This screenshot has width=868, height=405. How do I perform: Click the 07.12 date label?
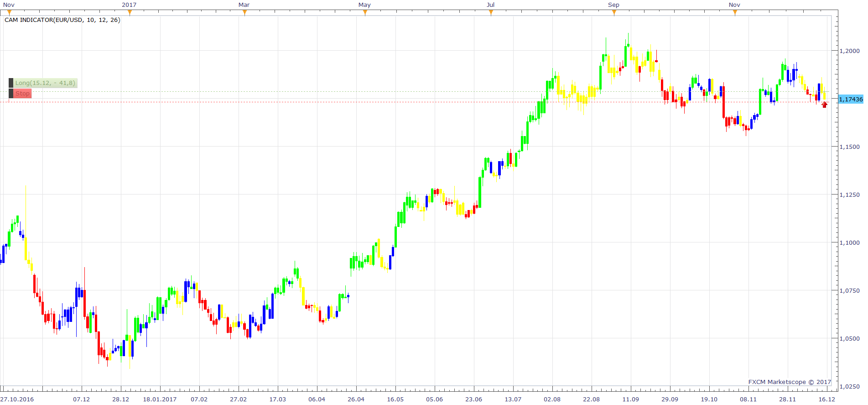[x=82, y=399]
